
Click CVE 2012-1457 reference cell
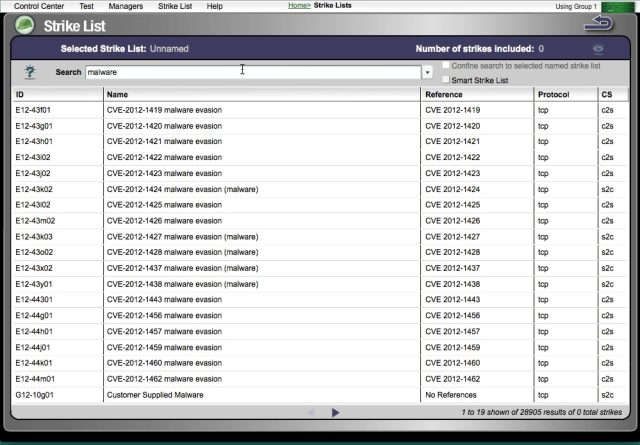[453, 332]
